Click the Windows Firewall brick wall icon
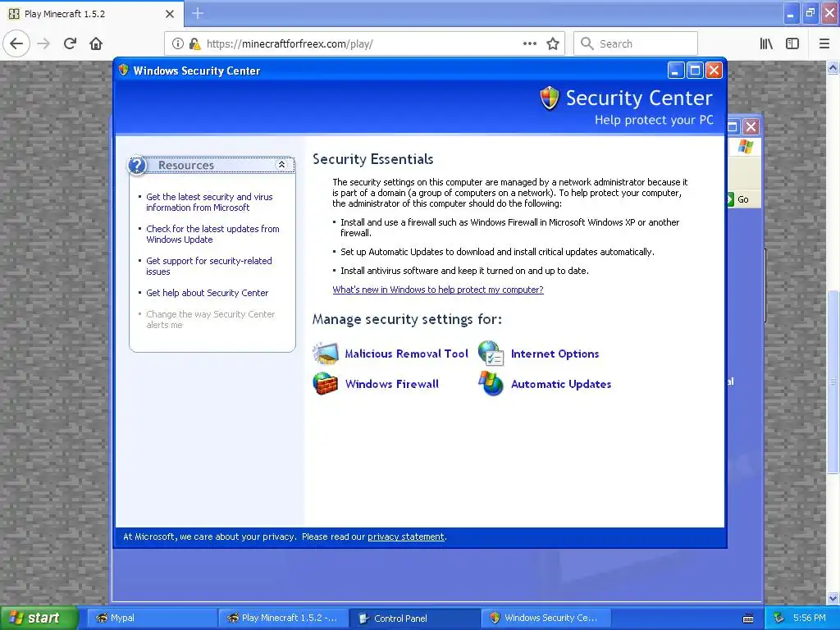The image size is (840, 630). click(x=325, y=384)
